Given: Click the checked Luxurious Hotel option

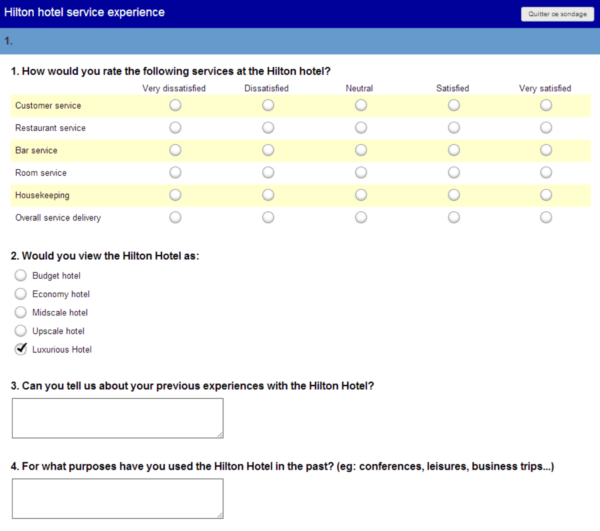Looking at the screenshot, I should pos(21,349).
